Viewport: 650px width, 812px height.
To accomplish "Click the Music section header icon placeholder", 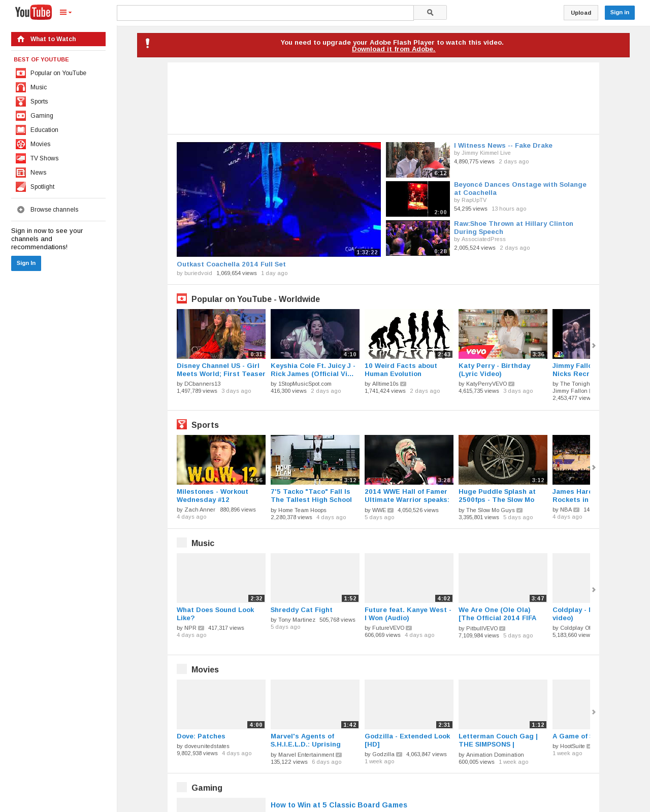I will 182,543.
